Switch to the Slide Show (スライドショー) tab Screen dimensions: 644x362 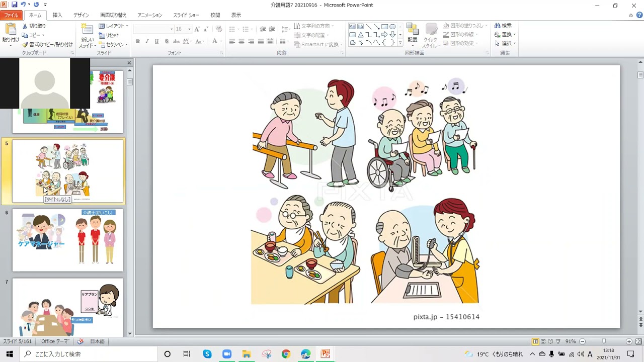tap(186, 15)
